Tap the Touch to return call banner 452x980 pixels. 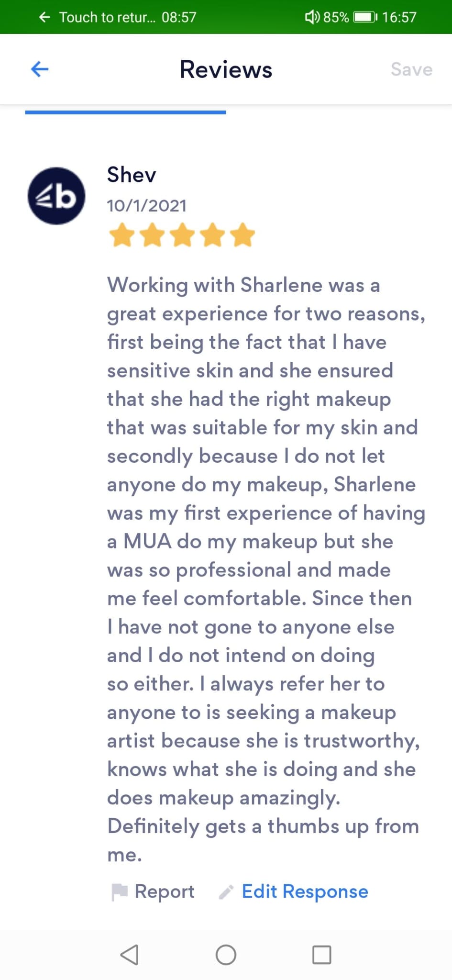(117, 17)
